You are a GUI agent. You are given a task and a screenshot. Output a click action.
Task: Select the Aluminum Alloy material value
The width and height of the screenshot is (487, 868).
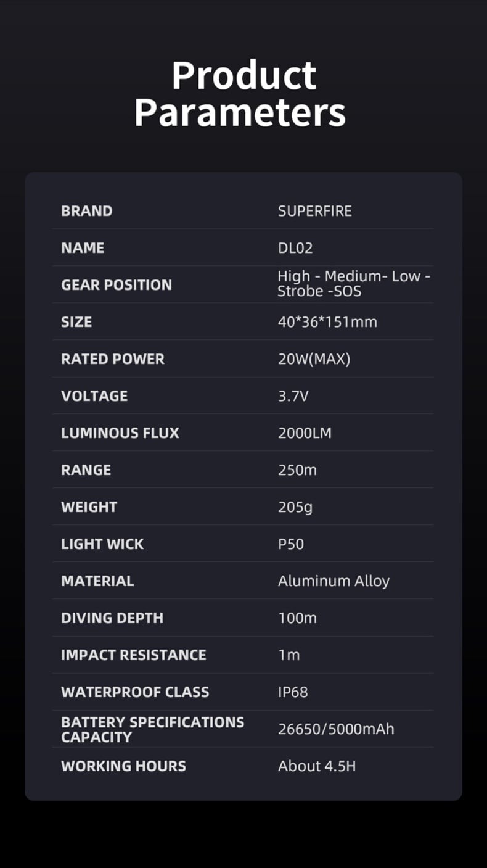(x=334, y=581)
